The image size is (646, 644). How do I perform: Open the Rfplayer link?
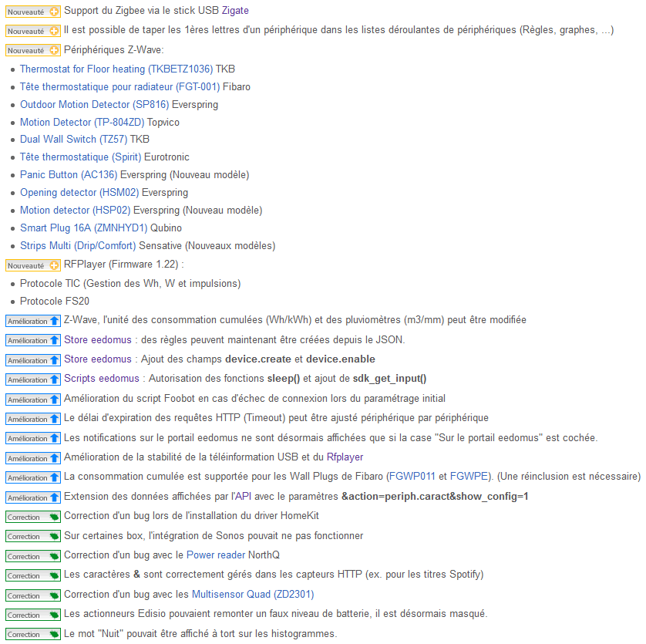point(345,457)
